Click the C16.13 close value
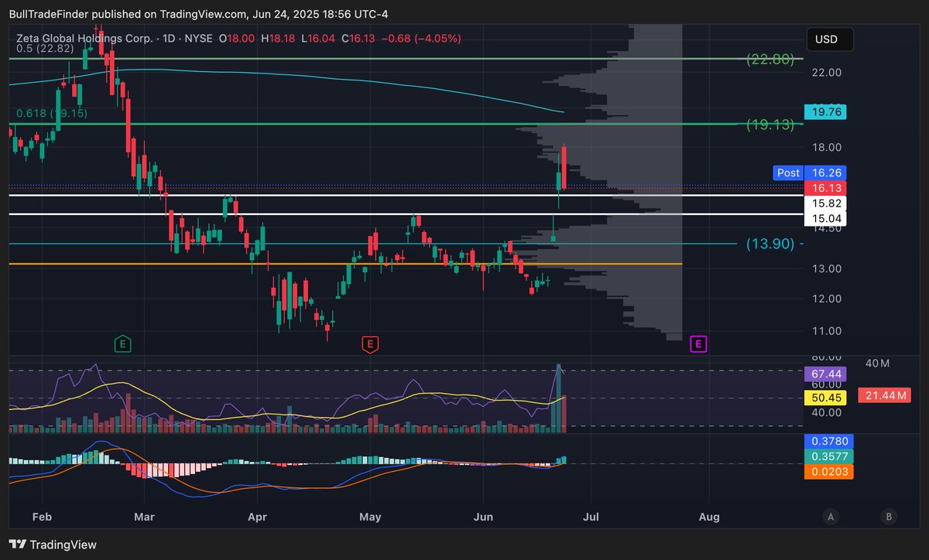The width and height of the screenshot is (929, 560). pos(359,38)
